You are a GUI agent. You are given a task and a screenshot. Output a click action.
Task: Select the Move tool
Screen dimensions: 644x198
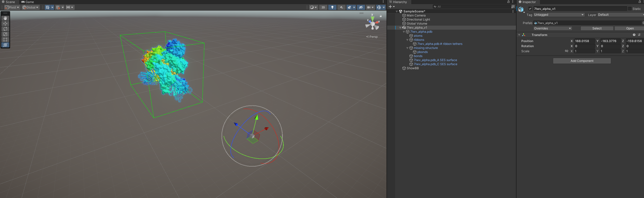click(5, 24)
